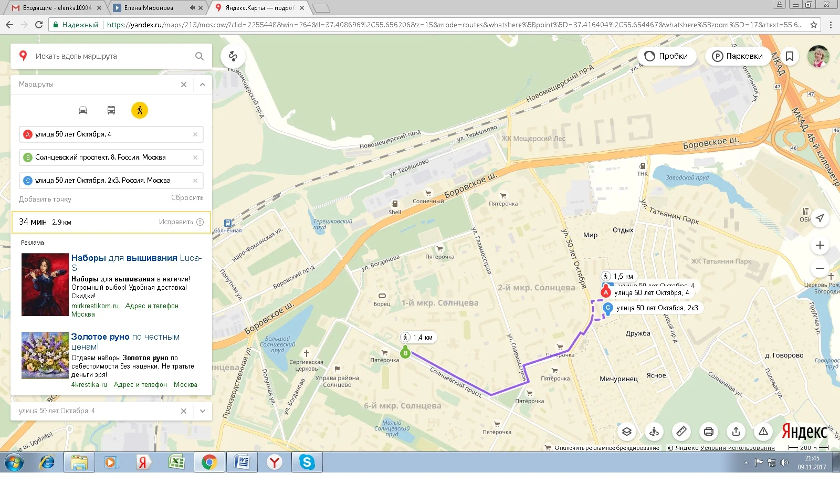The width and height of the screenshot is (840, 504).
Task: Click the my location arrow button
Action: coord(820,218)
